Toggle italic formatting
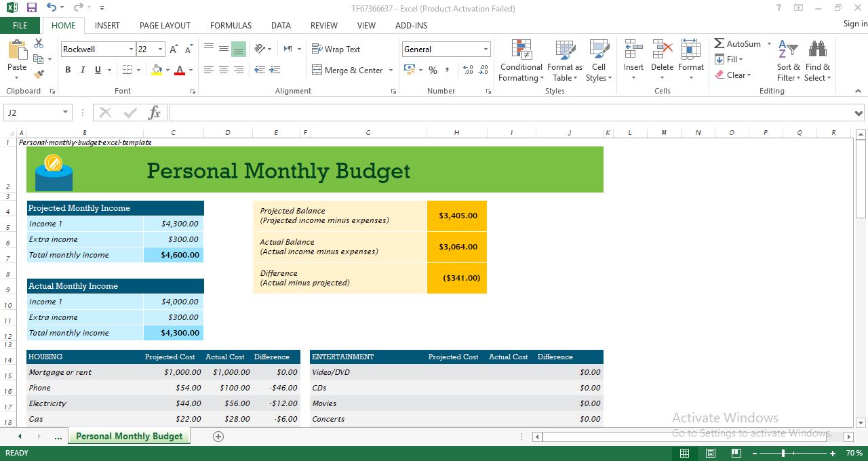 (x=82, y=70)
